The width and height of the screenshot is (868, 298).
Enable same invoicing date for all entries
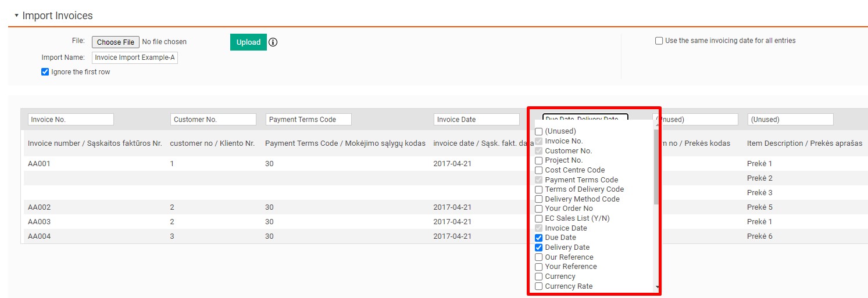659,41
